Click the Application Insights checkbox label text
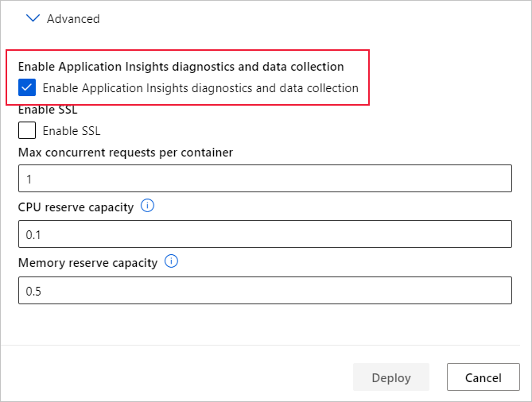This screenshot has height=402, width=532. click(x=200, y=88)
